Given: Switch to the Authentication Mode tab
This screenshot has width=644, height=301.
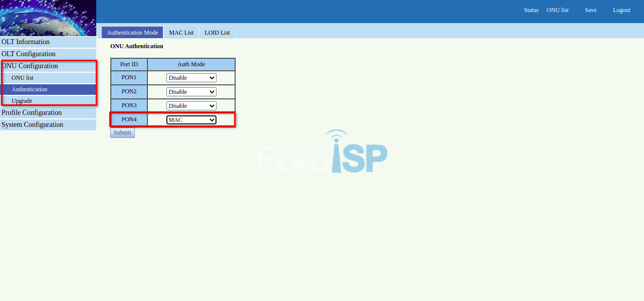Looking at the screenshot, I should pyautogui.click(x=132, y=33).
